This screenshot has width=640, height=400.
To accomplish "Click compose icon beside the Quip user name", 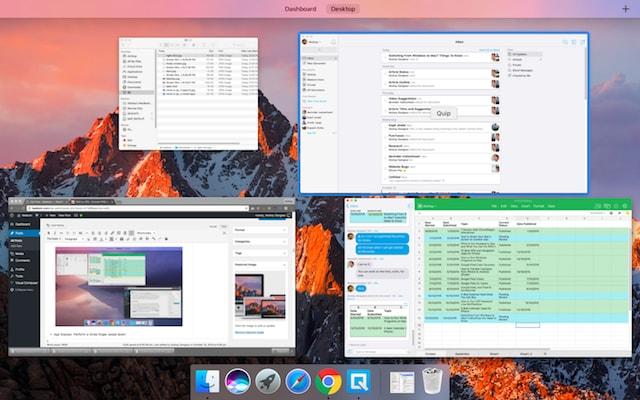I will pyautogui.click(x=333, y=42).
